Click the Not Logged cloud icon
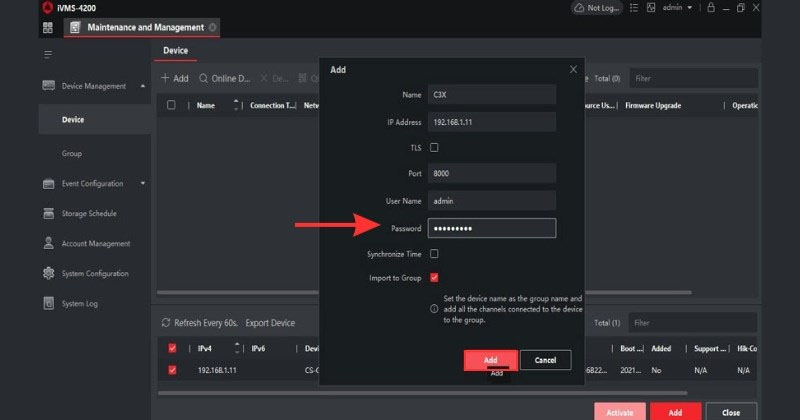800x420 pixels. tap(579, 8)
